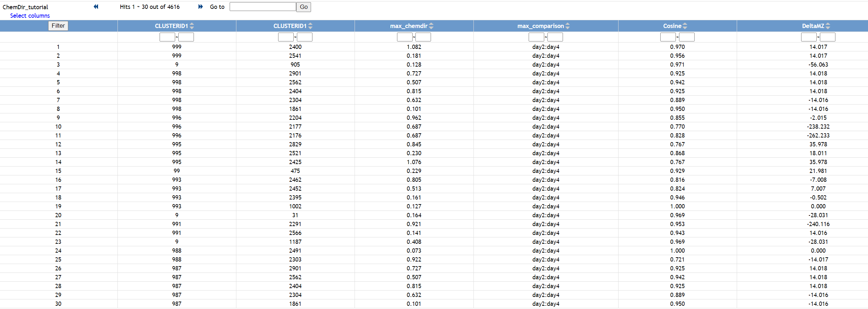Select DeltaMZ value -238.232
The width and height of the screenshot is (868, 309).
tap(818, 127)
